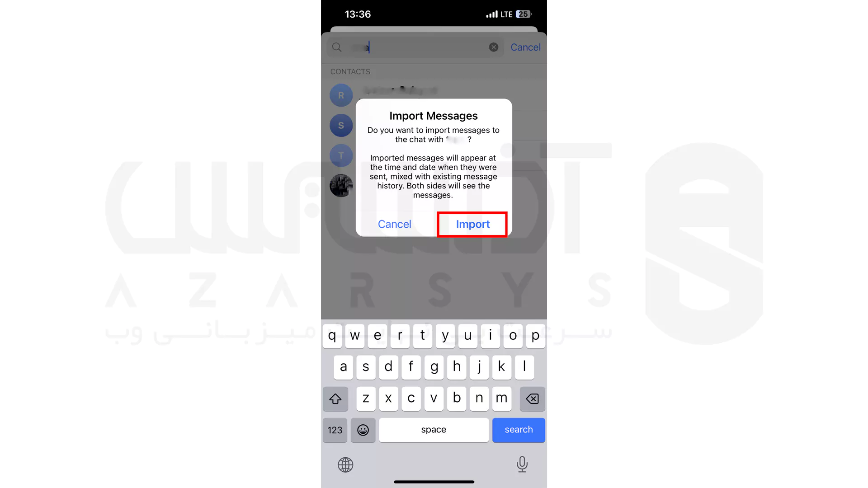Tap the microphone icon on keyboard
Image resolution: width=868 pixels, height=488 pixels.
[522, 464]
